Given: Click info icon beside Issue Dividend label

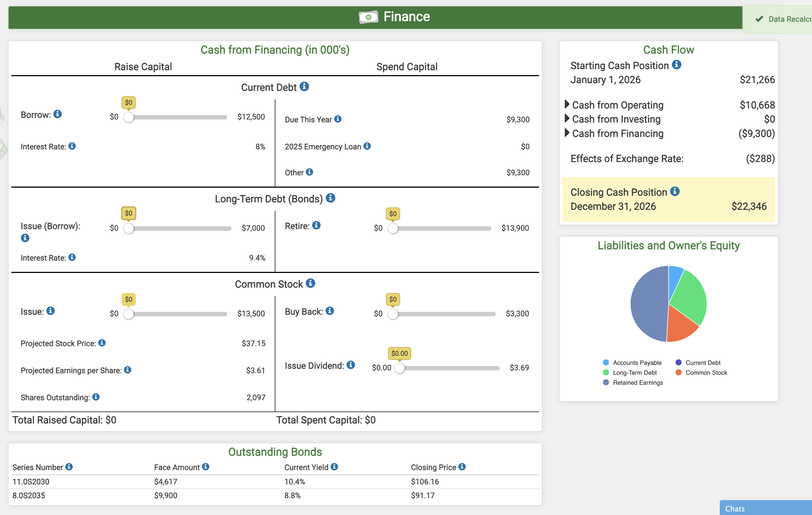Looking at the screenshot, I should [x=351, y=365].
